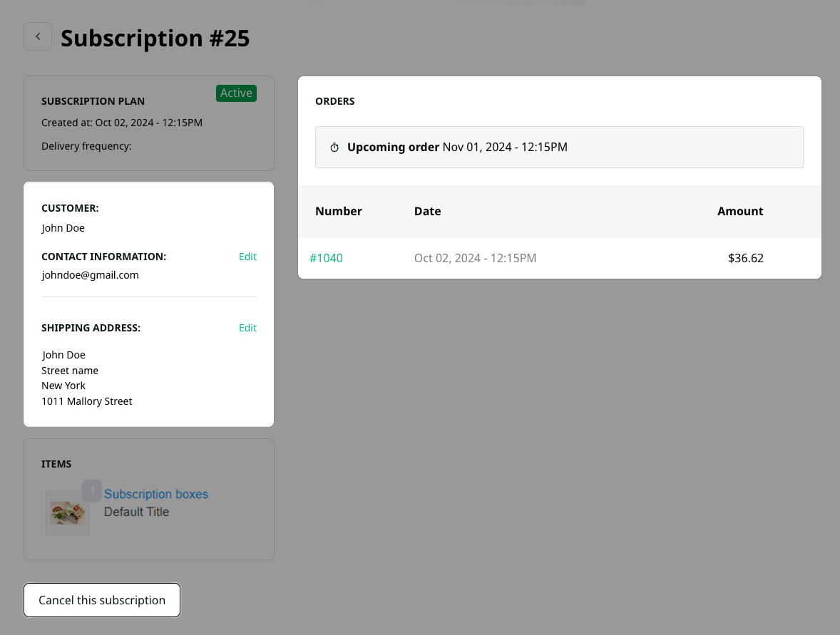The height and width of the screenshot is (635, 840).
Task: Click Created at Oct 02, 2024 text
Action: tap(122, 123)
